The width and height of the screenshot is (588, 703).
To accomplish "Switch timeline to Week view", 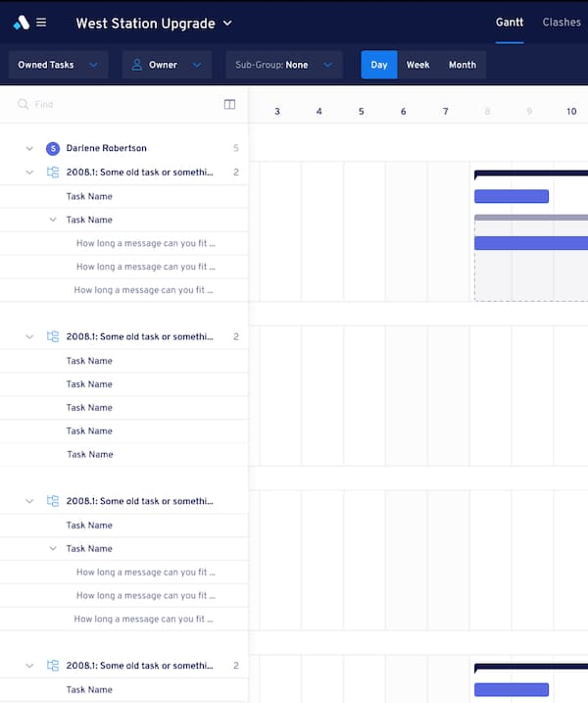I will click(x=417, y=65).
